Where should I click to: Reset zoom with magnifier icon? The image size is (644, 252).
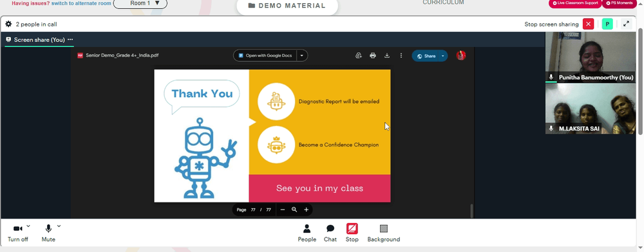click(x=294, y=210)
